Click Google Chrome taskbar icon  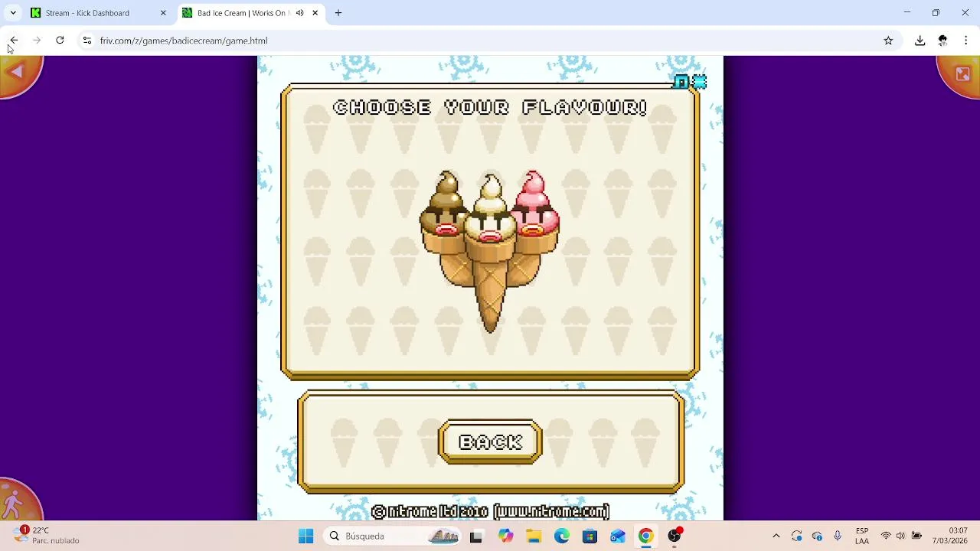coord(646,536)
